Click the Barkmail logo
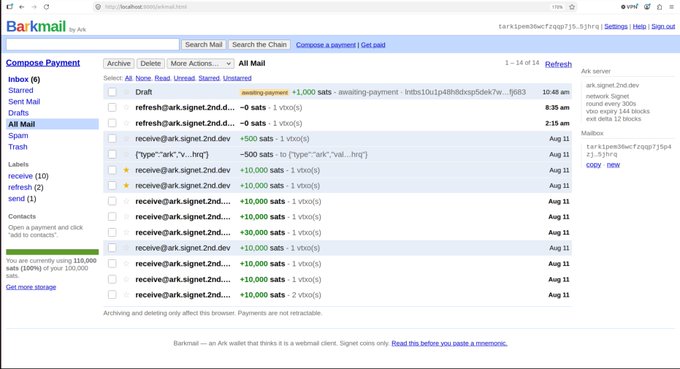The image size is (680, 369). pos(36,26)
